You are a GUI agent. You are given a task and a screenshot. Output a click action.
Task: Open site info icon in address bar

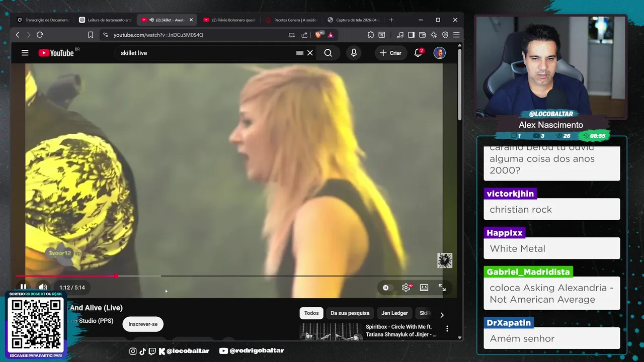click(105, 35)
